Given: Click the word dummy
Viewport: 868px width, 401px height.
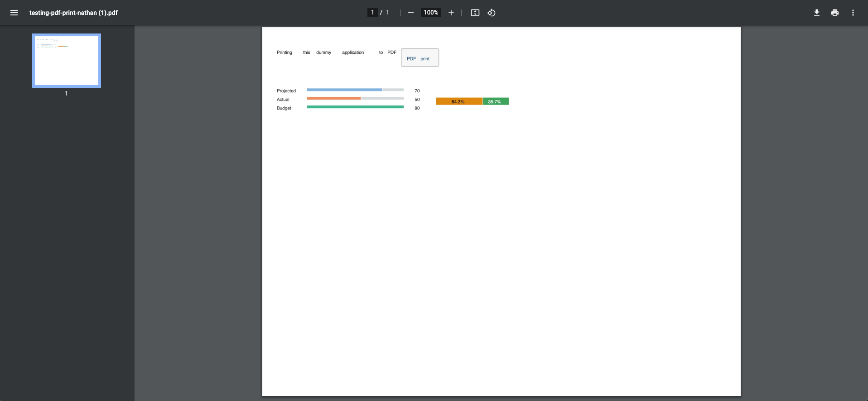Looking at the screenshot, I should pyautogui.click(x=324, y=53).
